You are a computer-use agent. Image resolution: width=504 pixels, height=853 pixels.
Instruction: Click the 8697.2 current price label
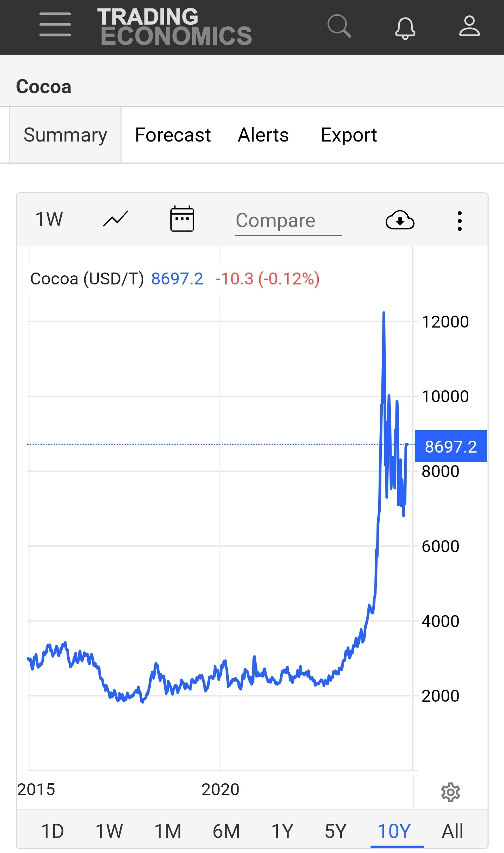450,447
